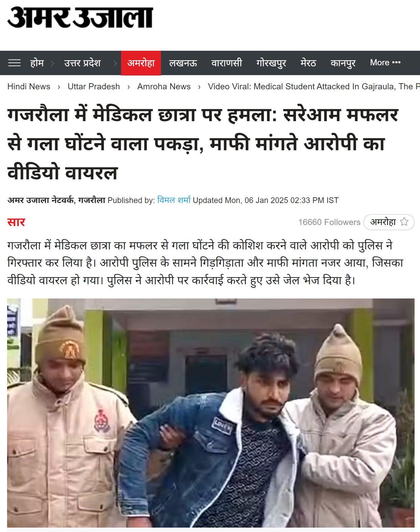The image size is (420, 532).
Task: Select the होम nav item
Action: 37,63
